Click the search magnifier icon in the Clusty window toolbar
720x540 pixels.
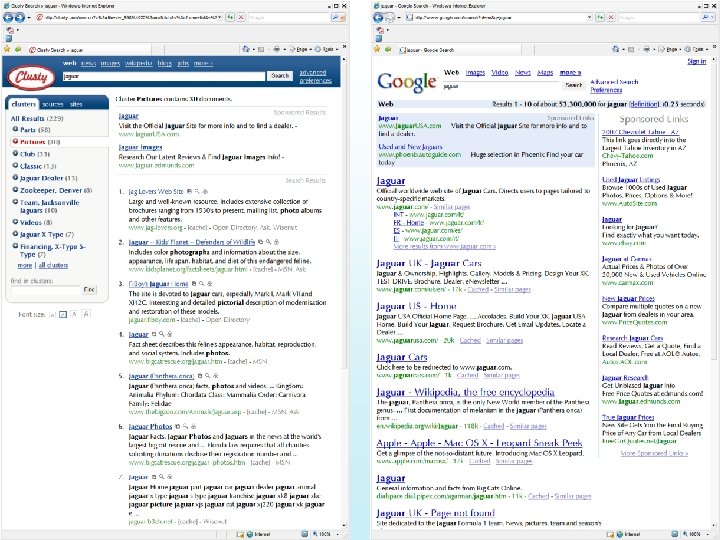click(x=335, y=17)
